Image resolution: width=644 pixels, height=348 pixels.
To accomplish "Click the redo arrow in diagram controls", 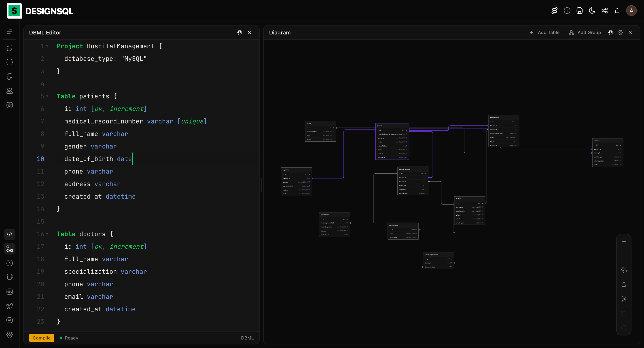I will pyautogui.click(x=624, y=328).
